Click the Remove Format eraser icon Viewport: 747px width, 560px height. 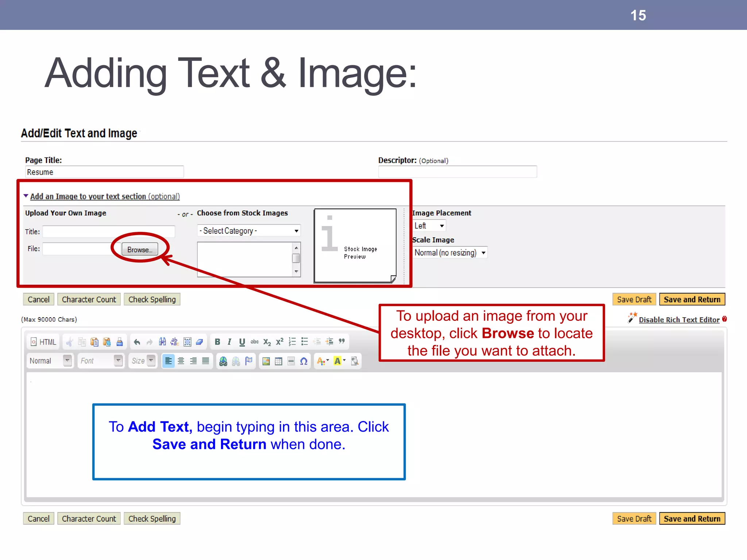(x=200, y=342)
